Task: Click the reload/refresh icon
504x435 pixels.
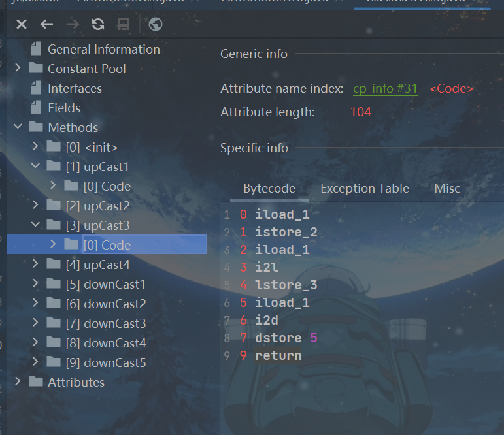Action: [98, 25]
